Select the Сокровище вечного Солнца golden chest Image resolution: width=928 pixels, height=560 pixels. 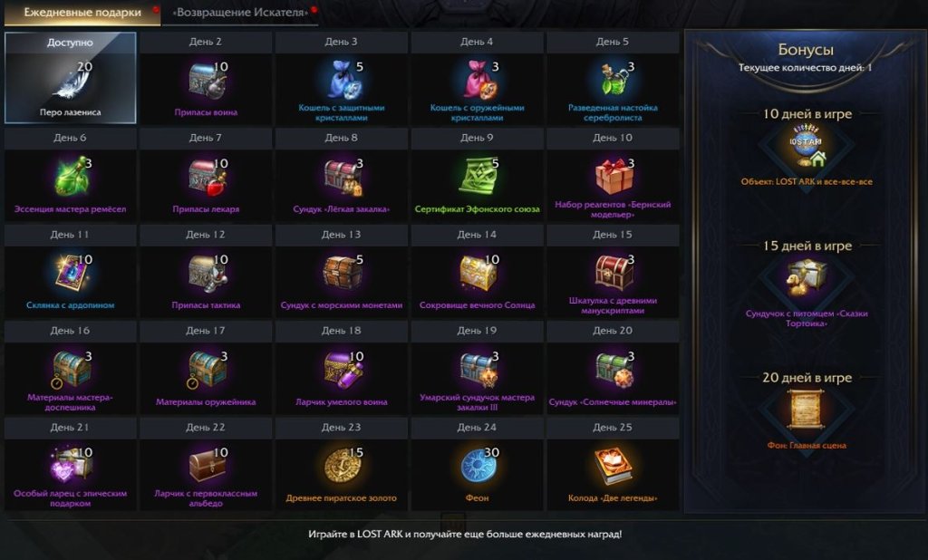coord(477,273)
